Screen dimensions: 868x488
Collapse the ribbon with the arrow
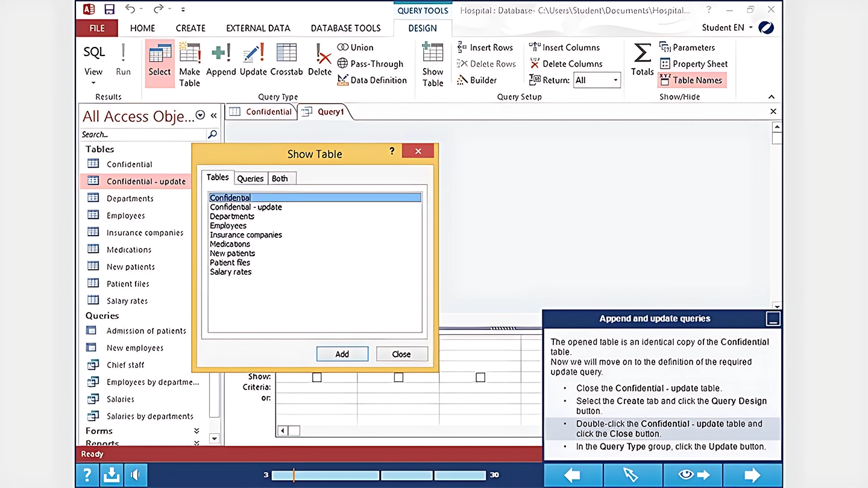click(772, 97)
